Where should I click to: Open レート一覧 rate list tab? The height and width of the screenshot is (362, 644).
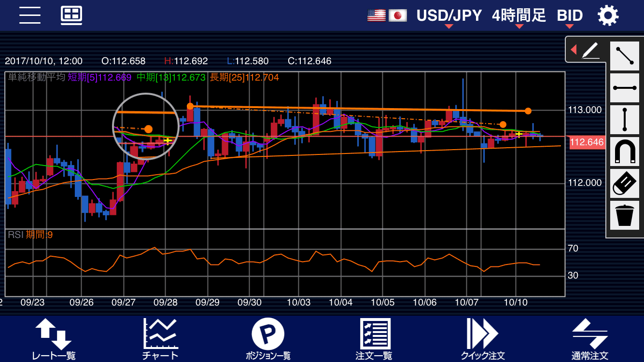pos(54,339)
